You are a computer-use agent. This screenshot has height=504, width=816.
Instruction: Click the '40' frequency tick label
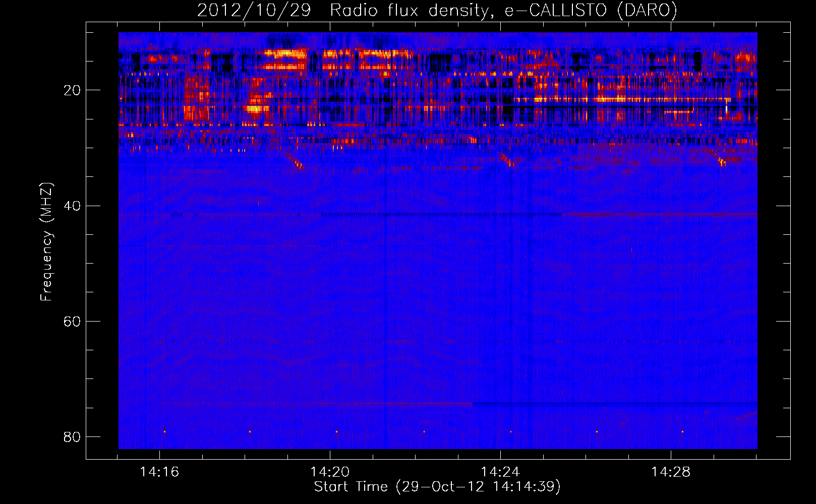click(x=72, y=206)
